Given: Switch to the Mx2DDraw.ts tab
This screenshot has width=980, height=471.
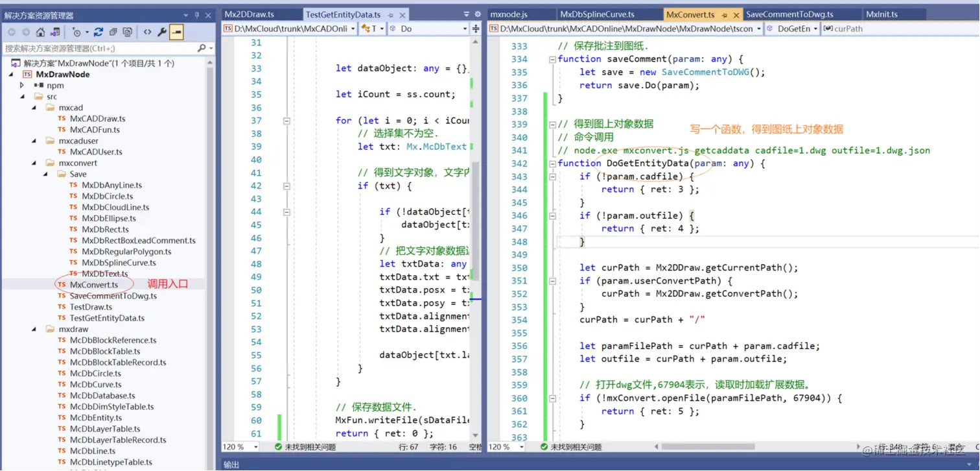Looking at the screenshot, I should click(249, 14).
